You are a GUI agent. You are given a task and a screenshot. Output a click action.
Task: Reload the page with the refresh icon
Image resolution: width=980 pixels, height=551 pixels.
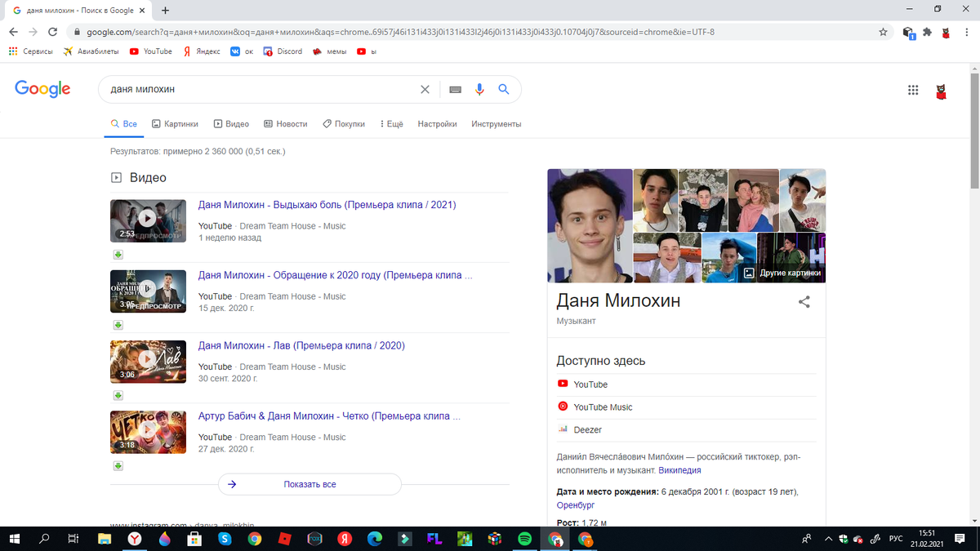pyautogui.click(x=53, y=32)
